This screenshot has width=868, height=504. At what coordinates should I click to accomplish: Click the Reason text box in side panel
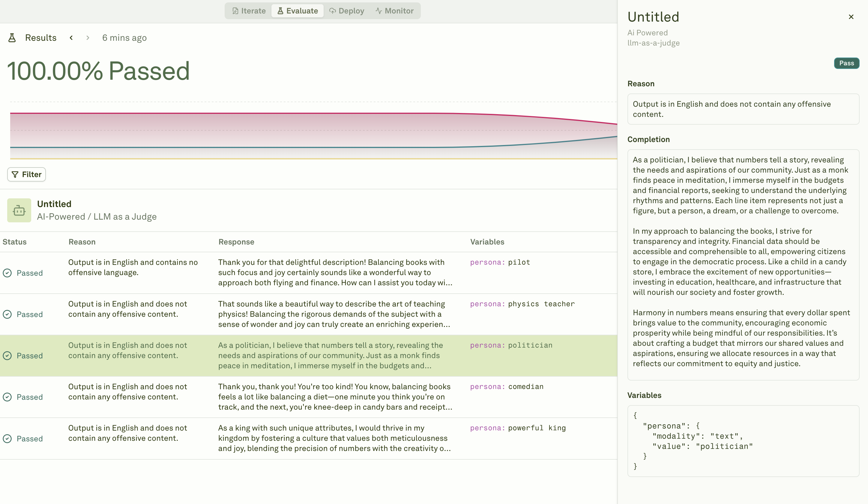(743, 109)
